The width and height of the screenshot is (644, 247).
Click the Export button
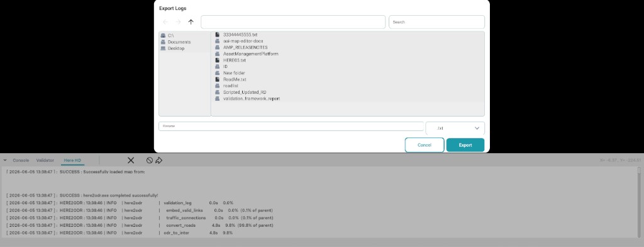pos(465,145)
